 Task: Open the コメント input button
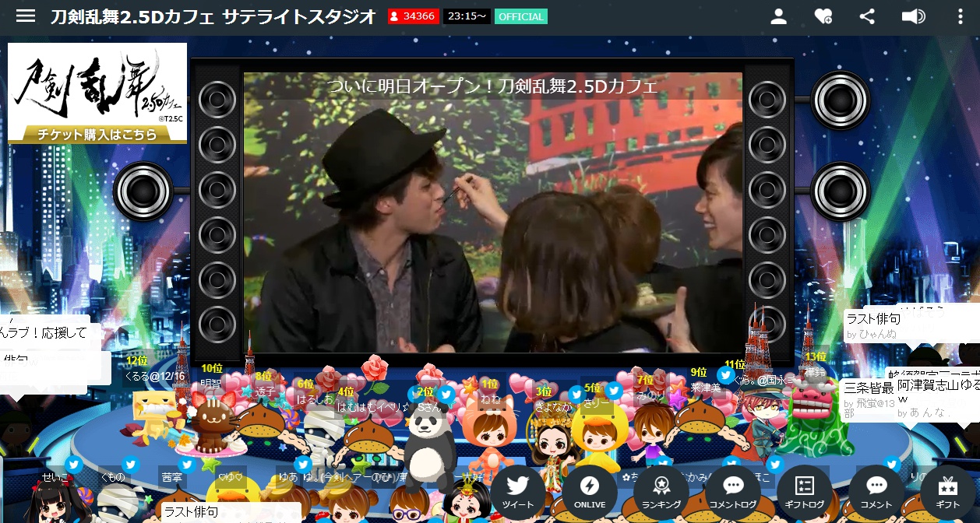click(876, 493)
